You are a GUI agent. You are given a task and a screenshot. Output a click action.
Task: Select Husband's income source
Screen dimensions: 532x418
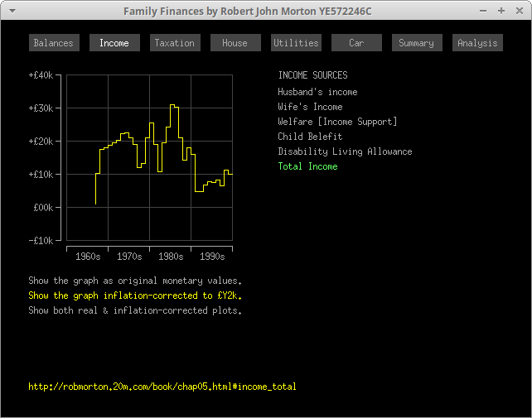click(317, 92)
